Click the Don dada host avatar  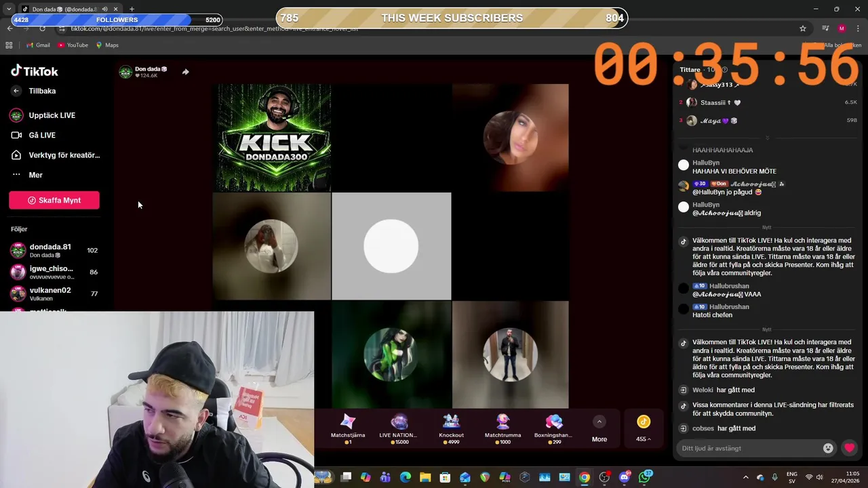point(125,72)
